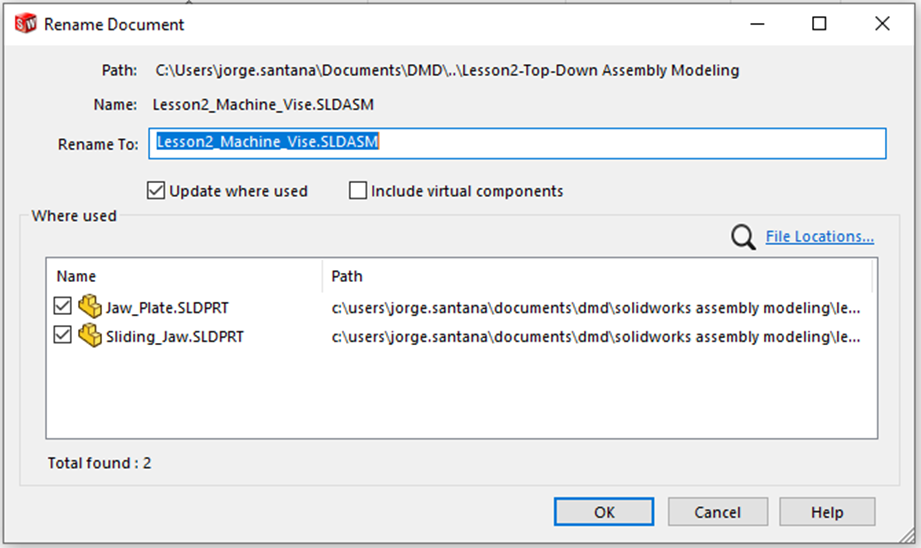This screenshot has height=548, width=921.
Task: Open Help for Rename Document
Action: tap(827, 512)
